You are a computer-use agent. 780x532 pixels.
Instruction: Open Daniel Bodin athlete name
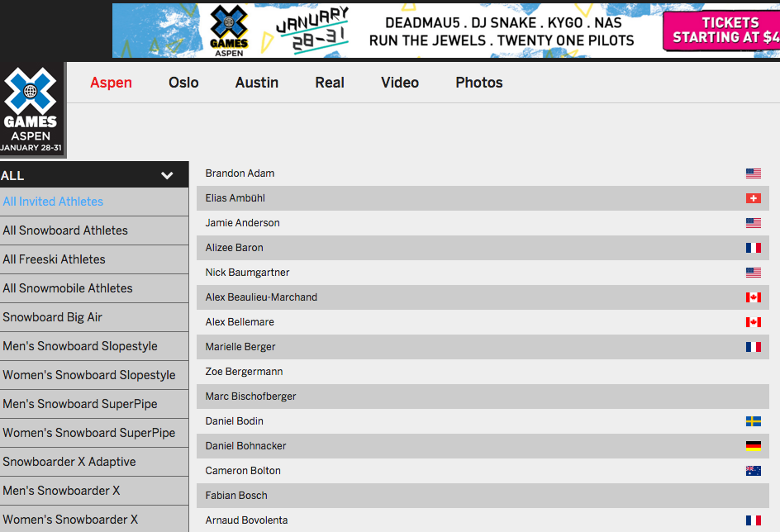coord(235,421)
